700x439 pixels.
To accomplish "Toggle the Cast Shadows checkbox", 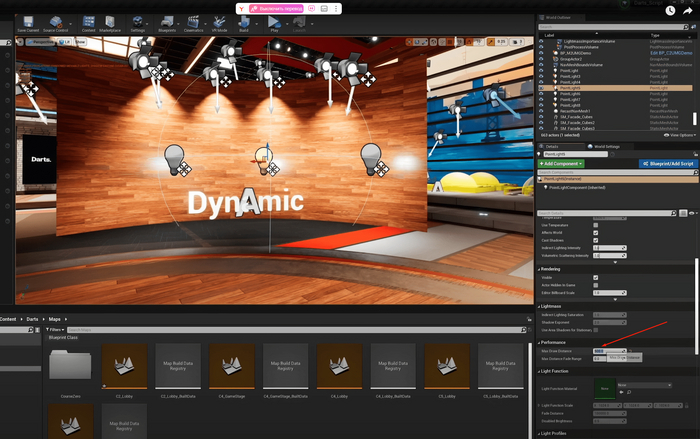I will (x=596, y=241).
